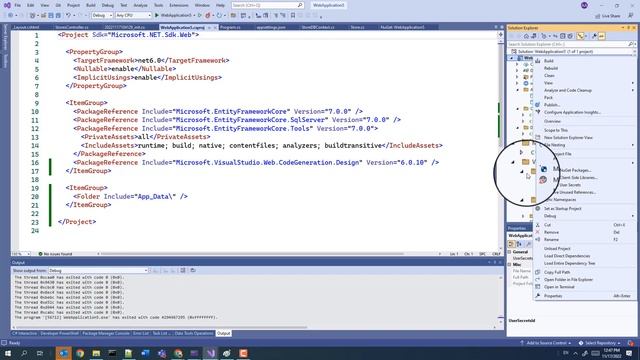Screen dimensions: 640x360
Task: Click the Categorized view icon in Properties
Action: click(511, 244)
